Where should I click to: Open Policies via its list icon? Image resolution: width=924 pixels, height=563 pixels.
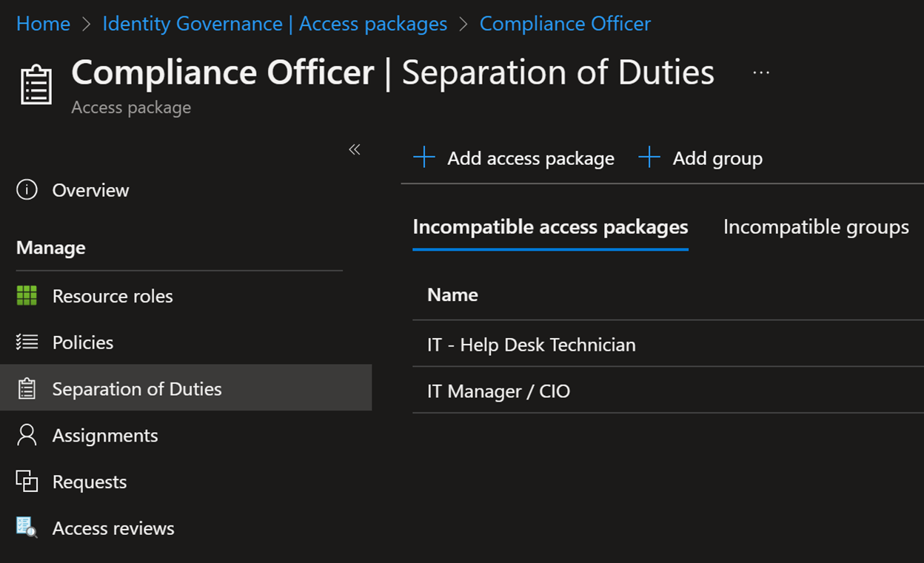coord(27,342)
